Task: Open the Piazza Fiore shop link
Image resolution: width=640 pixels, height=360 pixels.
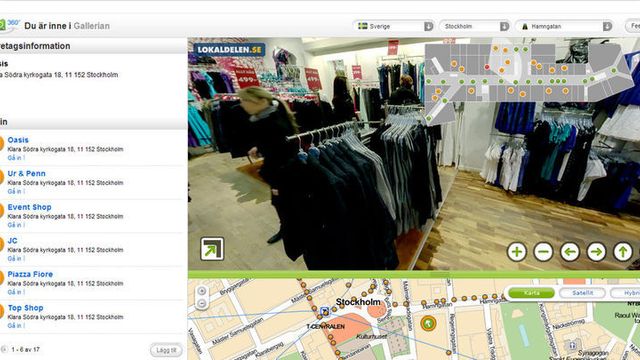Action: (x=30, y=274)
